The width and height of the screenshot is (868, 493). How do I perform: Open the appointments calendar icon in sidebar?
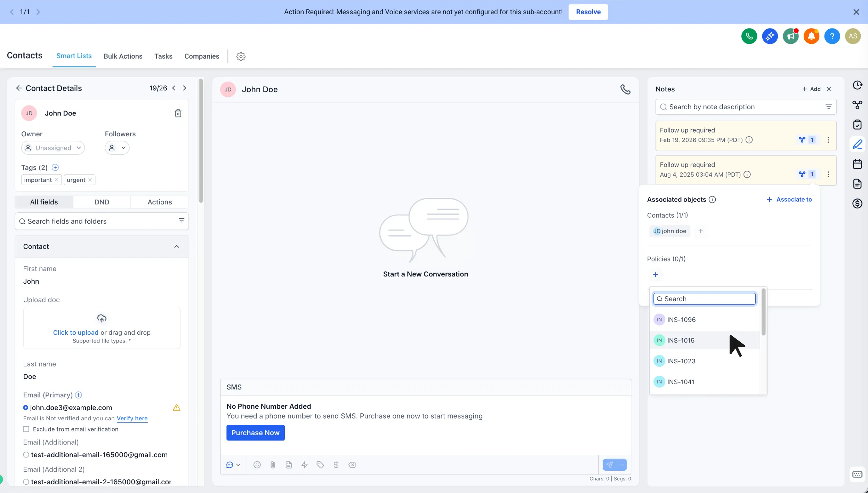857,164
